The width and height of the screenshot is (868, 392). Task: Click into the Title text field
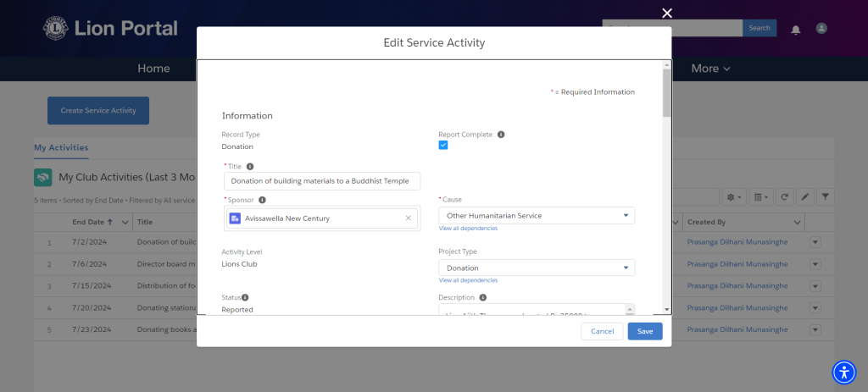point(322,181)
